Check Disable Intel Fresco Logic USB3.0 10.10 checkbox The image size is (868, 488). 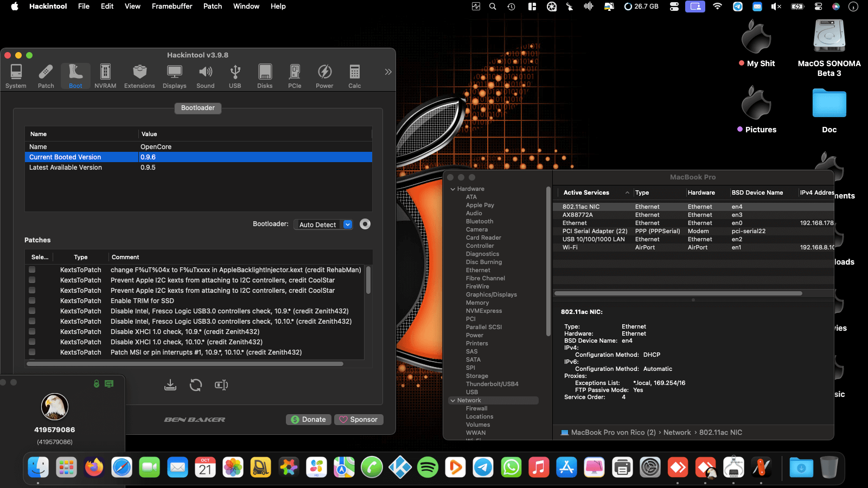click(x=32, y=321)
